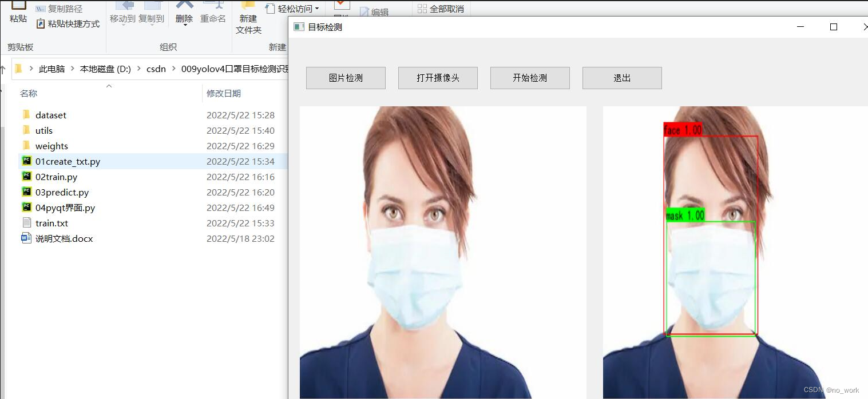The width and height of the screenshot is (868, 399).
Task: Click the date 2022/5/22 16:49 for 04pyqt界面.py
Action: click(x=240, y=208)
